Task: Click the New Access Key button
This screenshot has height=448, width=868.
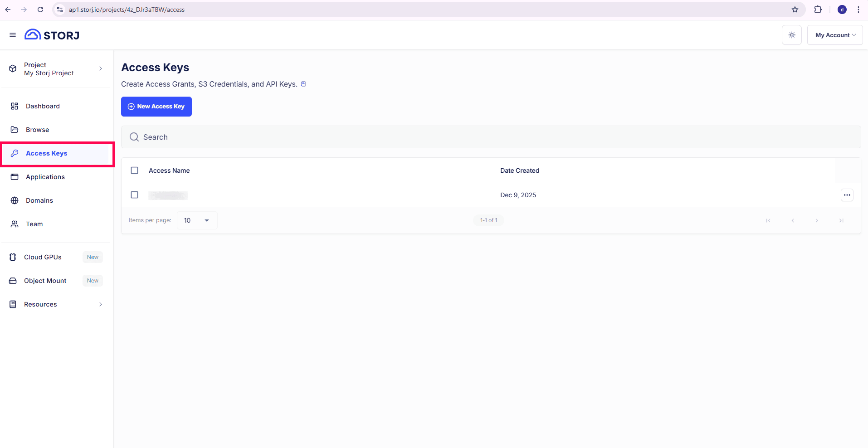Action: pos(156,106)
